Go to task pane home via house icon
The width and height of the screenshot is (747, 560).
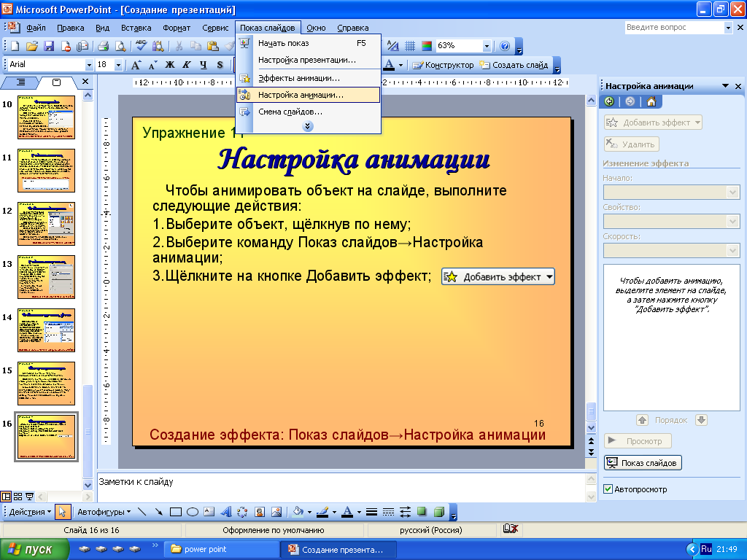click(651, 101)
